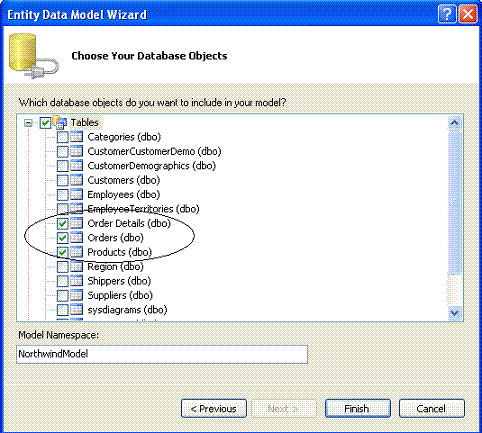The image size is (482, 433).
Task: Open the wizard Help question-mark button
Action: pyautogui.click(x=447, y=14)
